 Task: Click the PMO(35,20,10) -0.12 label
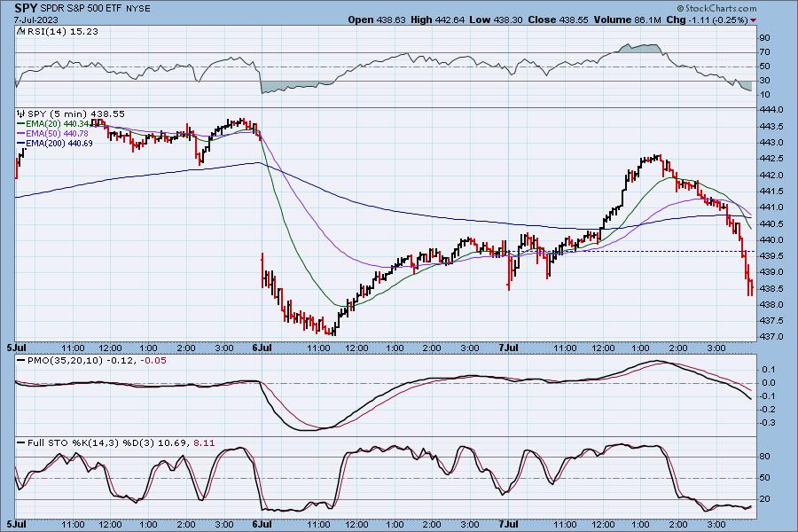tap(82, 360)
